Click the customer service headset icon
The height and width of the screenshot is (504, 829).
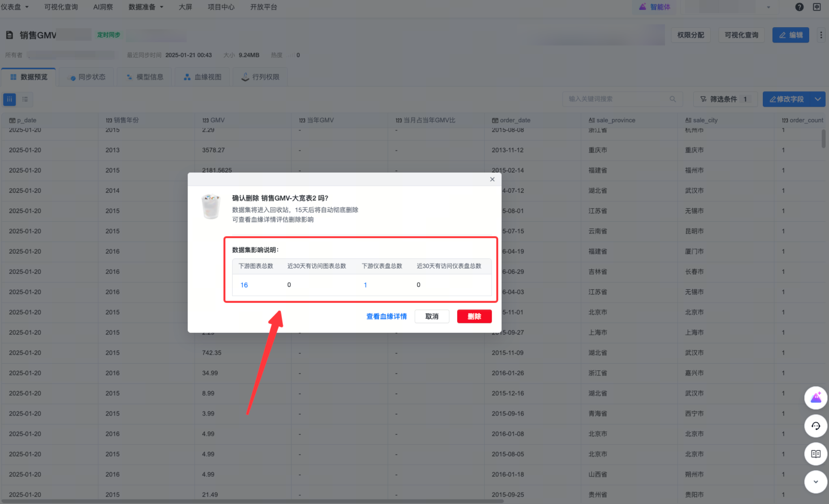[x=816, y=426]
